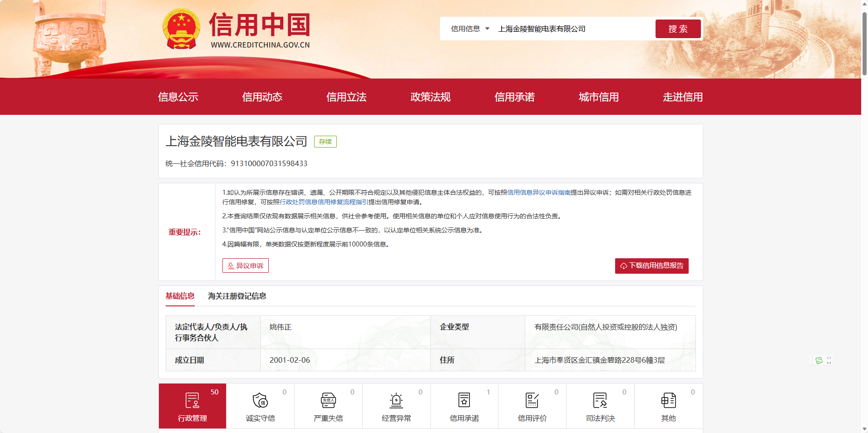Screen dimensions: 868x433
Task: Click the establishment date 2001-02-06
Action: [x=290, y=360]
